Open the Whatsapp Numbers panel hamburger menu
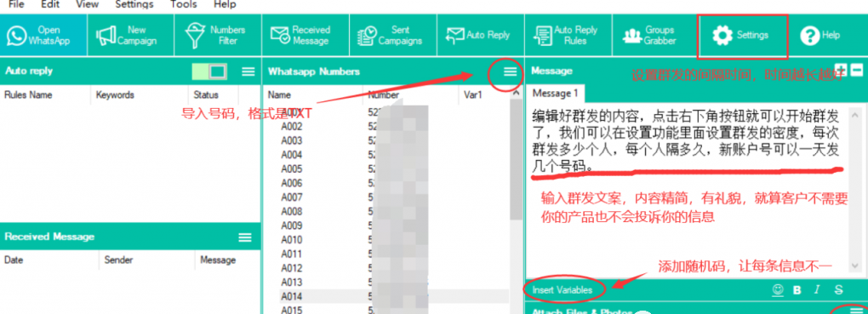This screenshot has width=868, height=314. 510,71
